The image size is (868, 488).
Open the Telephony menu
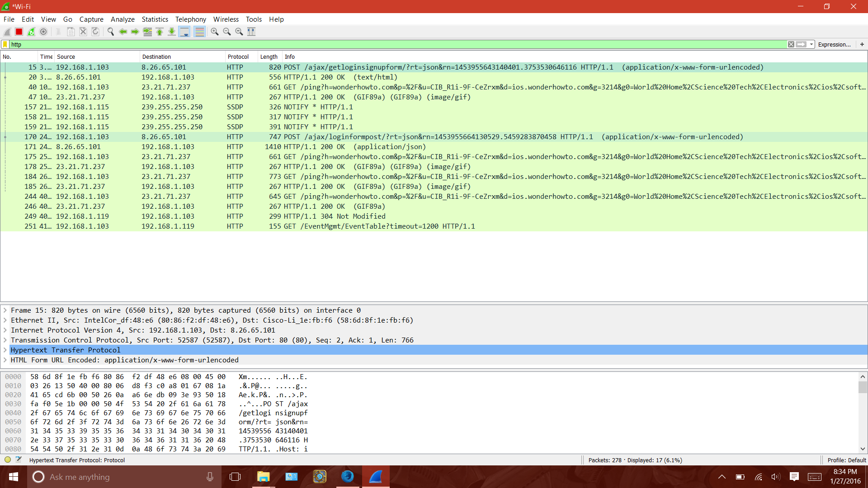[190, 19]
